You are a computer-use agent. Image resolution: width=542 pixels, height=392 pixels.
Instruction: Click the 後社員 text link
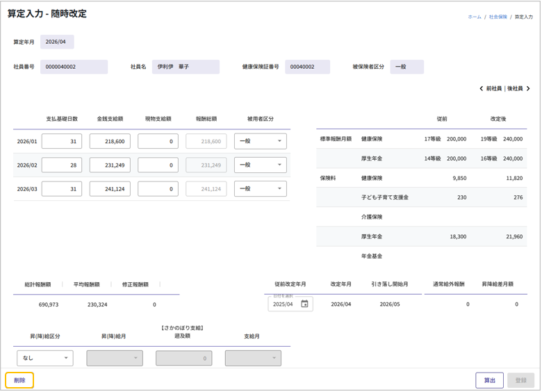[x=515, y=89]
